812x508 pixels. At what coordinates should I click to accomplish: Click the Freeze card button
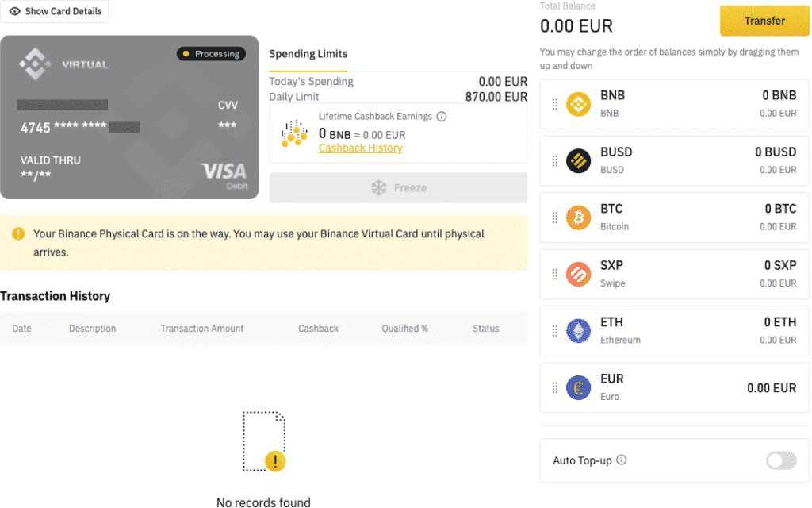[x=398, y=187]
